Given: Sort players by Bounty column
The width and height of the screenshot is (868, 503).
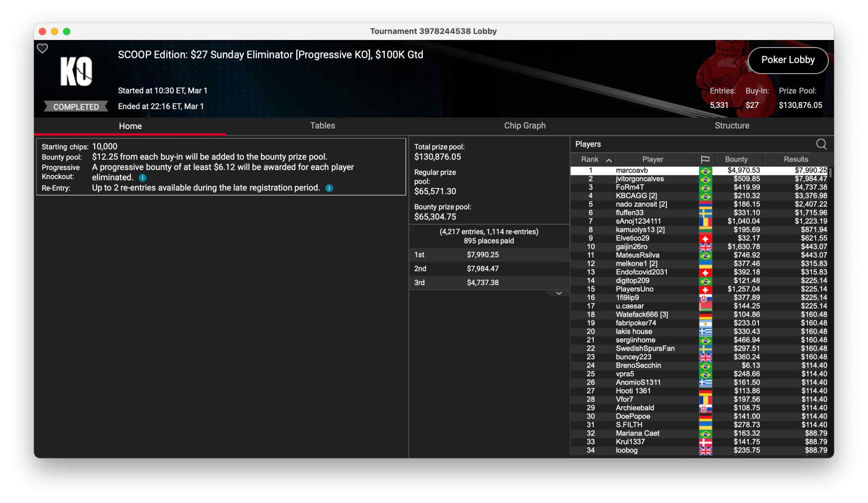Looking at the screenshot, I should pyautogui.click(x=736, y=159).
